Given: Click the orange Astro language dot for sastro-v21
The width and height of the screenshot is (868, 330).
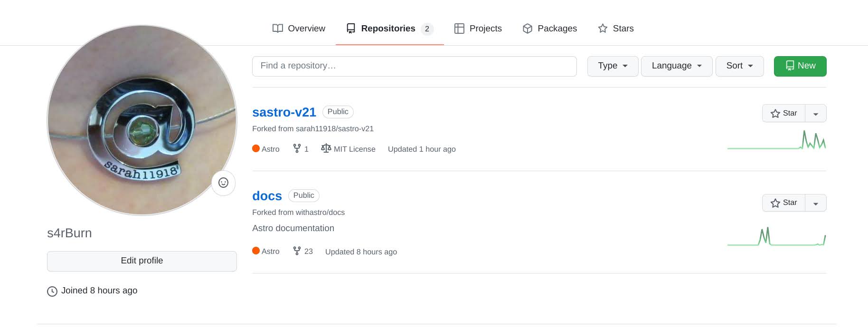Looking at the screenshot, I should click(x=256, y=149).
